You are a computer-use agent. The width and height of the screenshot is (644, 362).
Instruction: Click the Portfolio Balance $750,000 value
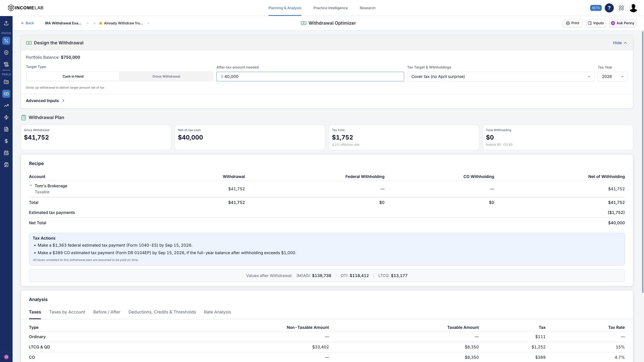click(70, 57)
